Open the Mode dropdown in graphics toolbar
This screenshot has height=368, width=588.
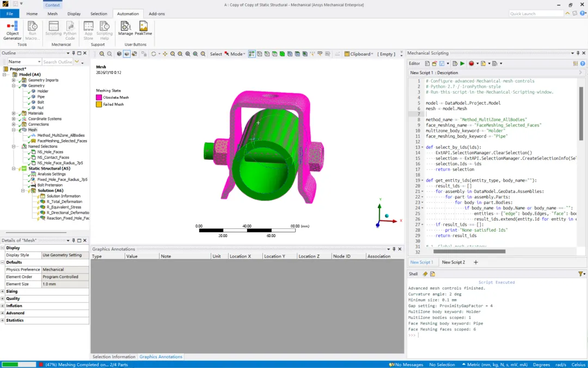tap(238, 54)
